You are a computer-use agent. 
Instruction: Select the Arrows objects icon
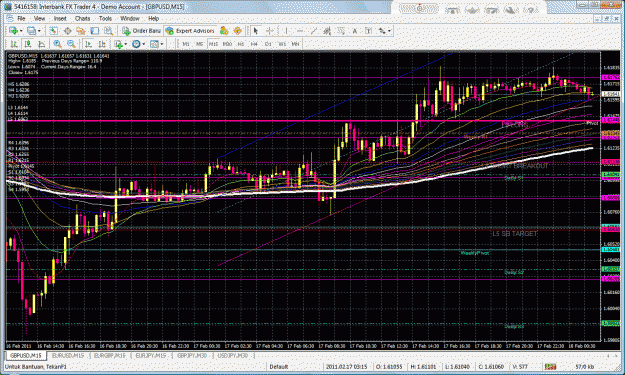click(x=382, y=31)
